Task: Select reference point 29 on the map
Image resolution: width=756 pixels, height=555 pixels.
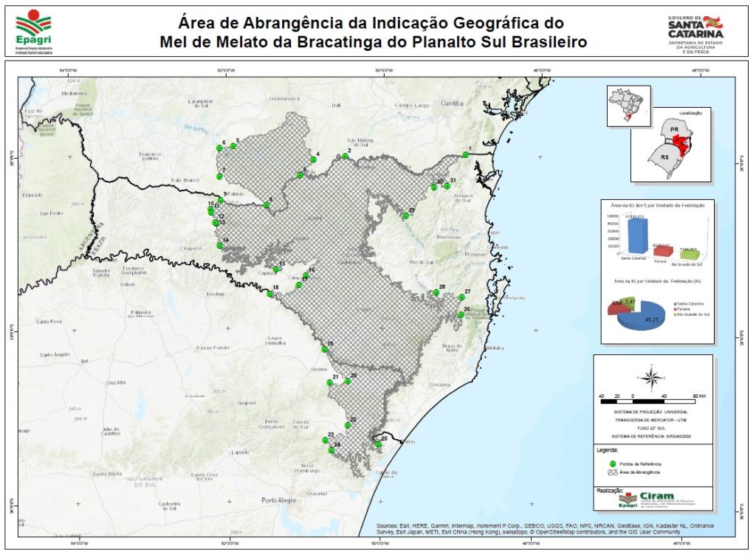Action: (x=405, y=216)
